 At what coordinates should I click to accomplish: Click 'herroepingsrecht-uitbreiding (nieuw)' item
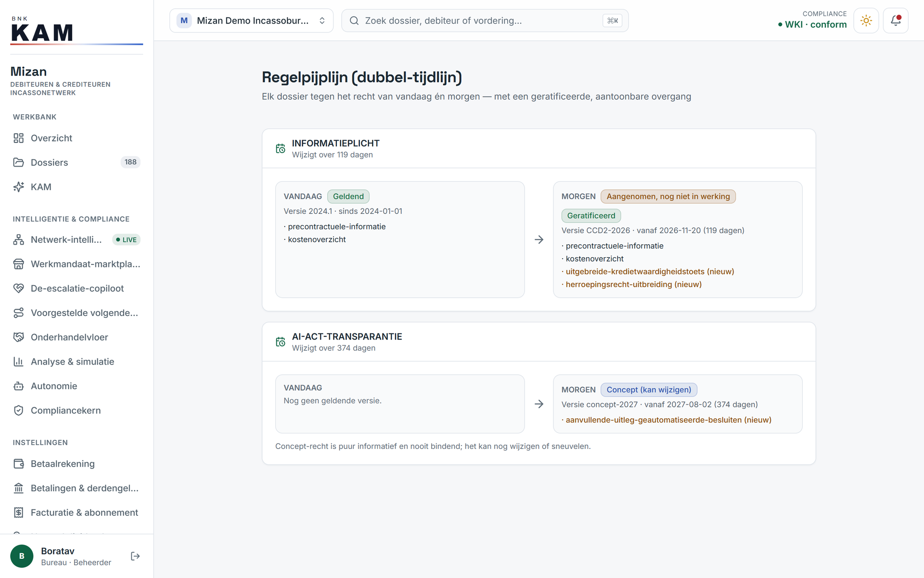(x=631, y=285)
